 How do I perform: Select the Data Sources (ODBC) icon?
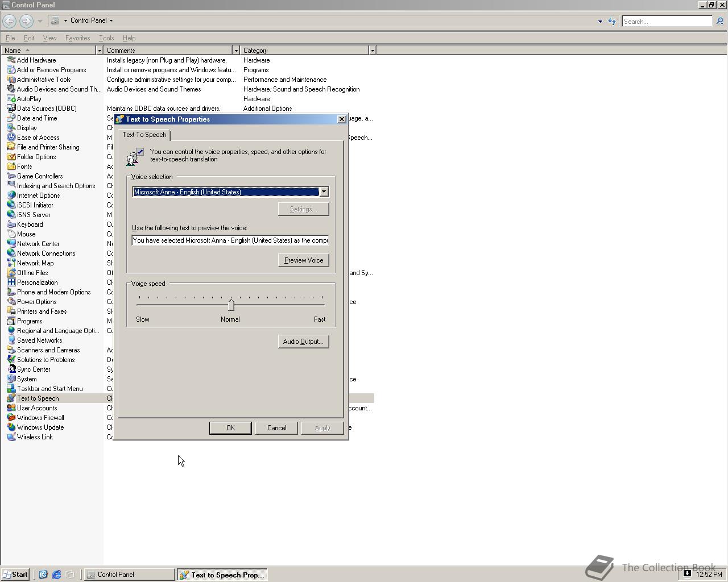(11, 109)
